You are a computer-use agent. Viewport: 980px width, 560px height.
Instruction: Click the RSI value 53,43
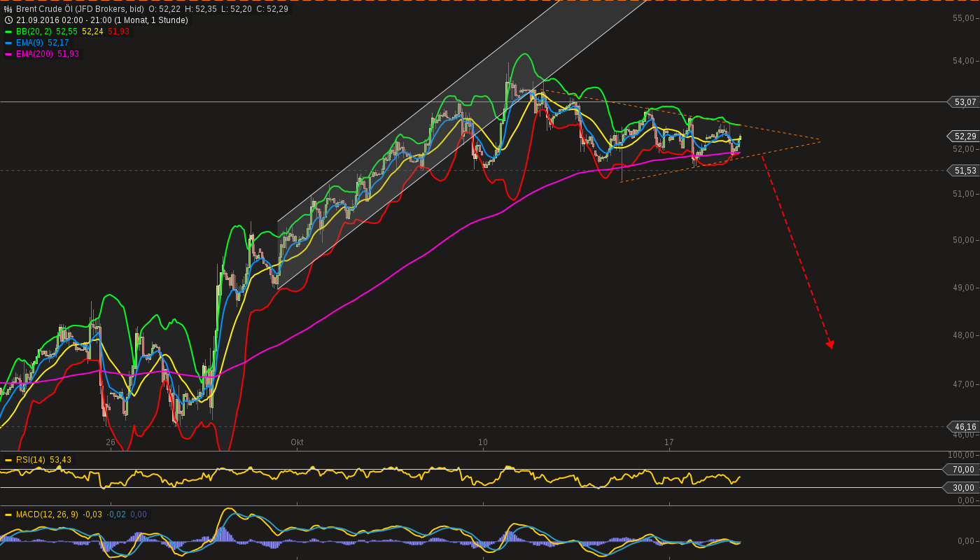tap(60, 460)
